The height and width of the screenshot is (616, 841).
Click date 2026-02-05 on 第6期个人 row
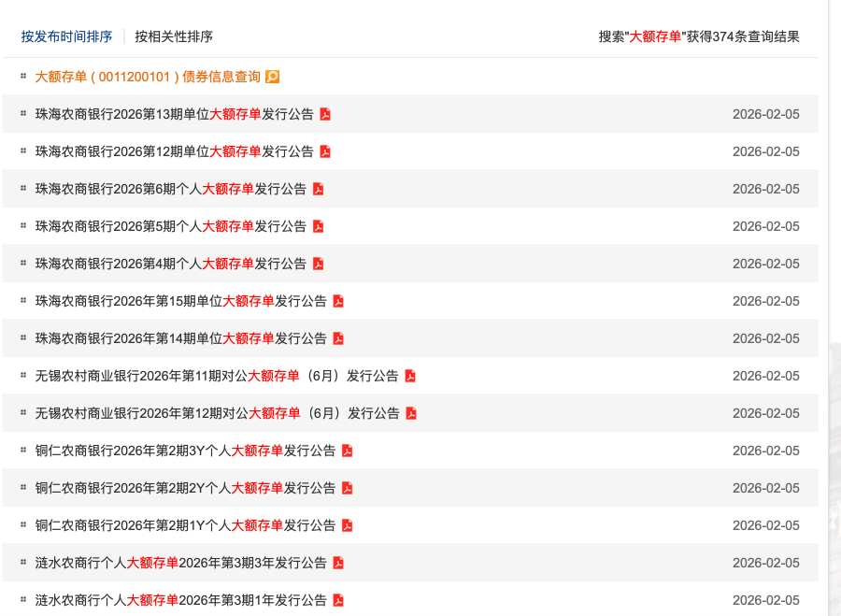[x=766, y=189]
